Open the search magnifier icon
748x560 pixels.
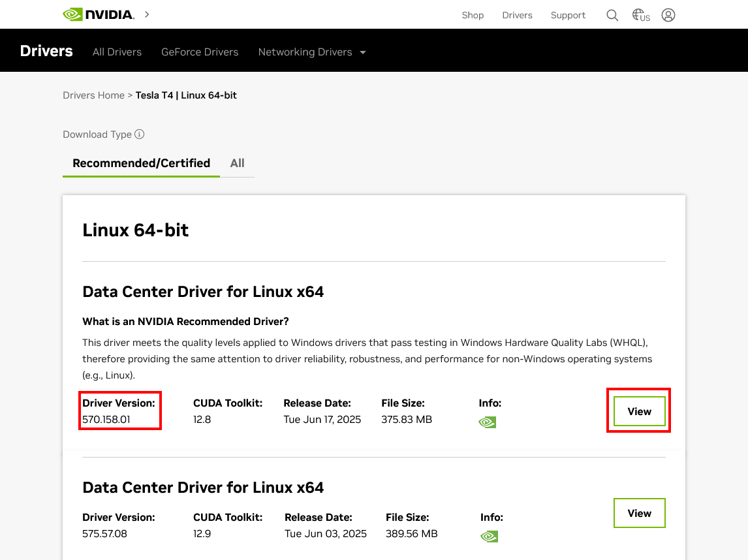click(612, 15)
